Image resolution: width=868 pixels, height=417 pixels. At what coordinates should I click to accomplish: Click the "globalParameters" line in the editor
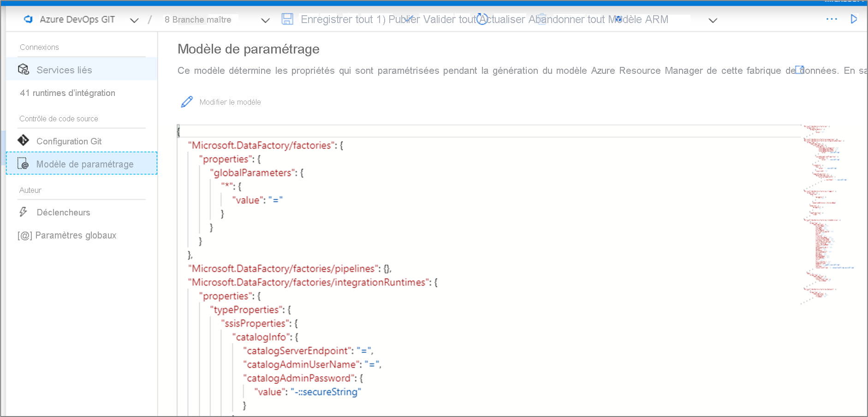[x=256, y=173]
